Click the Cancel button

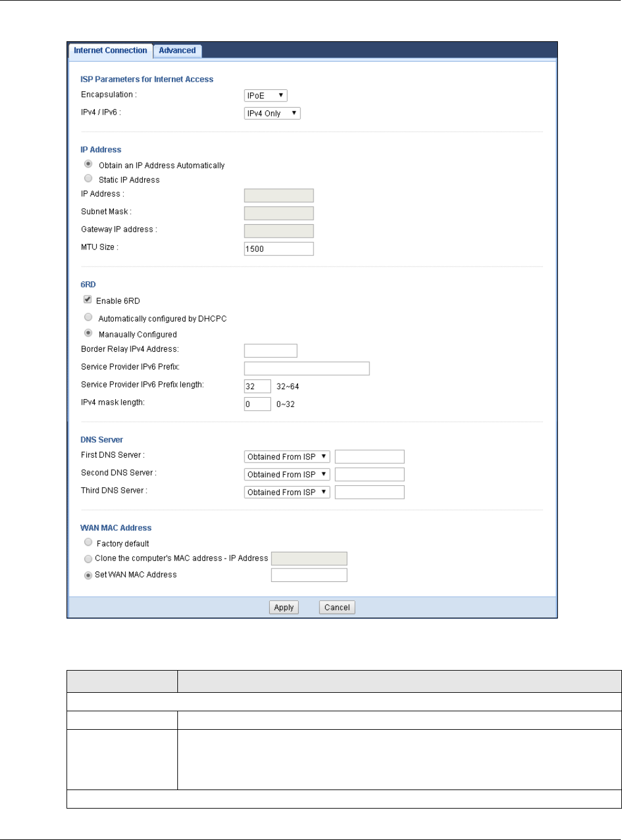(x=337, y=607)
